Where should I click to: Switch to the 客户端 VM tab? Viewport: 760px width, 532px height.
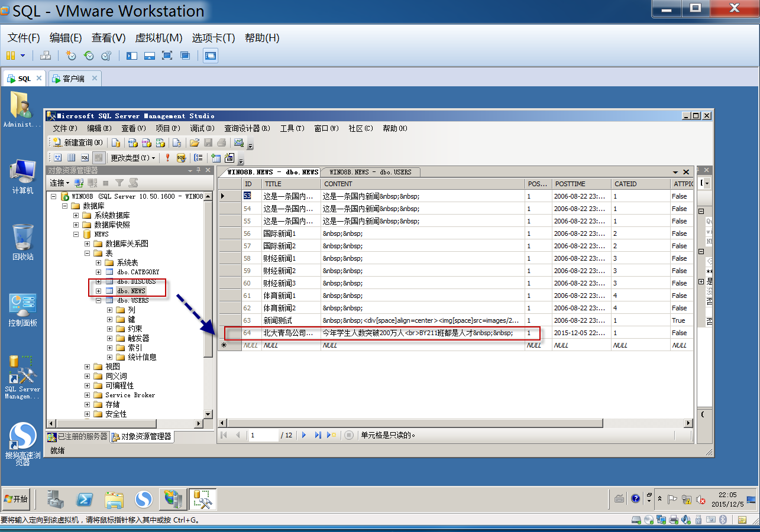(73, 79)
